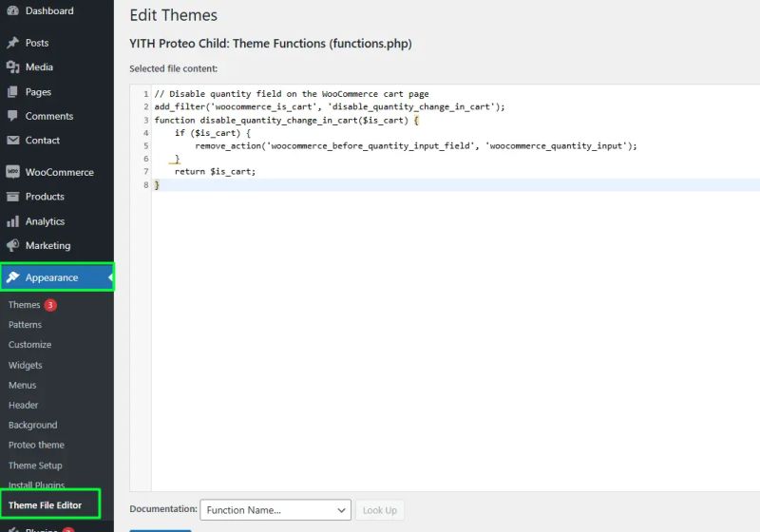Click the return $is_cart line

pos(215,172)
